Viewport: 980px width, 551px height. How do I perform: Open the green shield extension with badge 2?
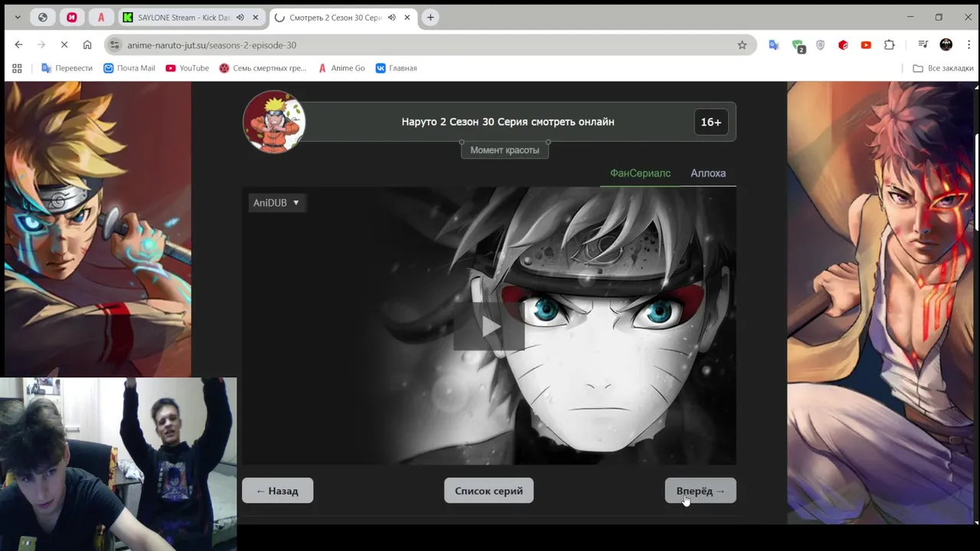tap(798, 46)
